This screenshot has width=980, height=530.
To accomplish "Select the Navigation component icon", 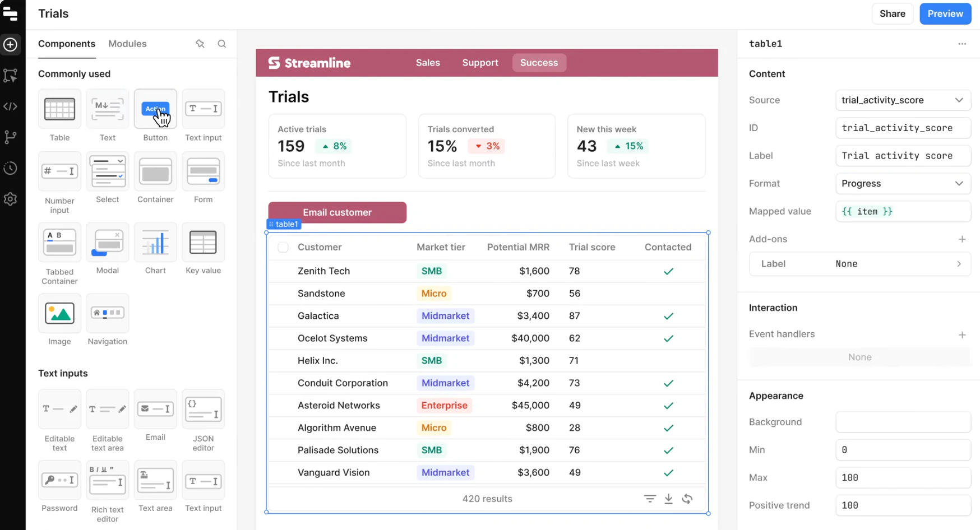I will (x=108, y=313).
